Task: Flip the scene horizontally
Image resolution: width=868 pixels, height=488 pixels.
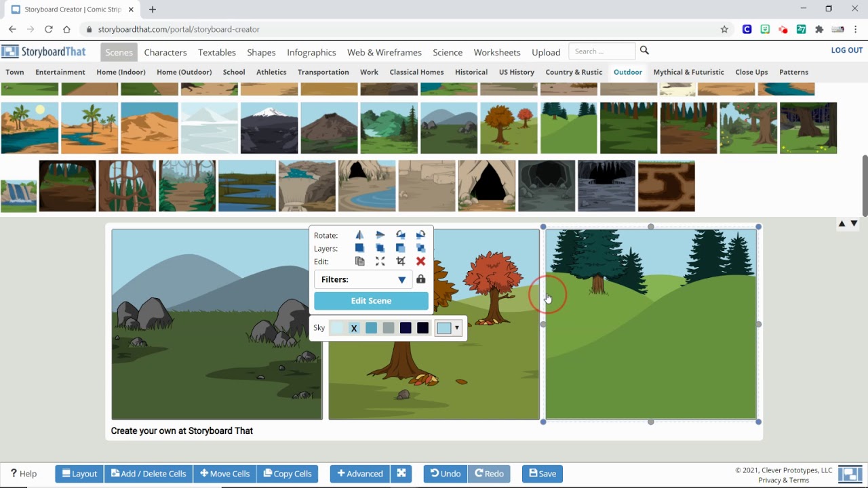Action: (359, 235)
